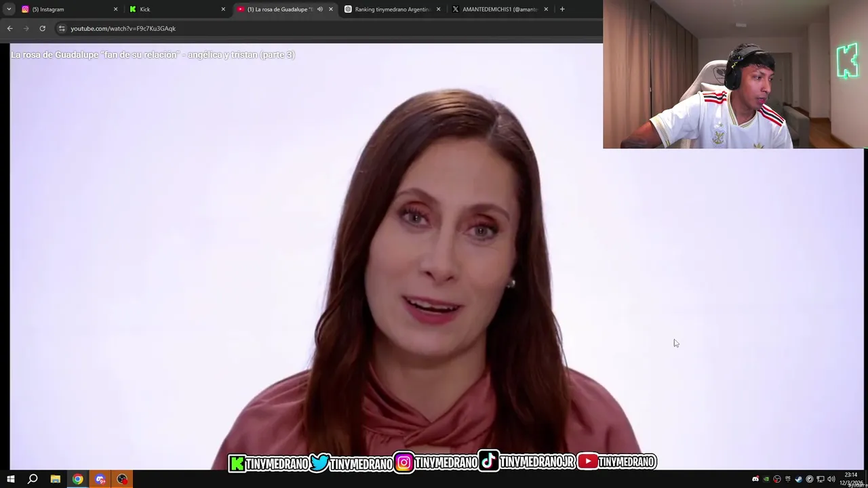The width and height of the screenshot is (868, 488).
Task: Go back to the previous page
Action: 9,28
